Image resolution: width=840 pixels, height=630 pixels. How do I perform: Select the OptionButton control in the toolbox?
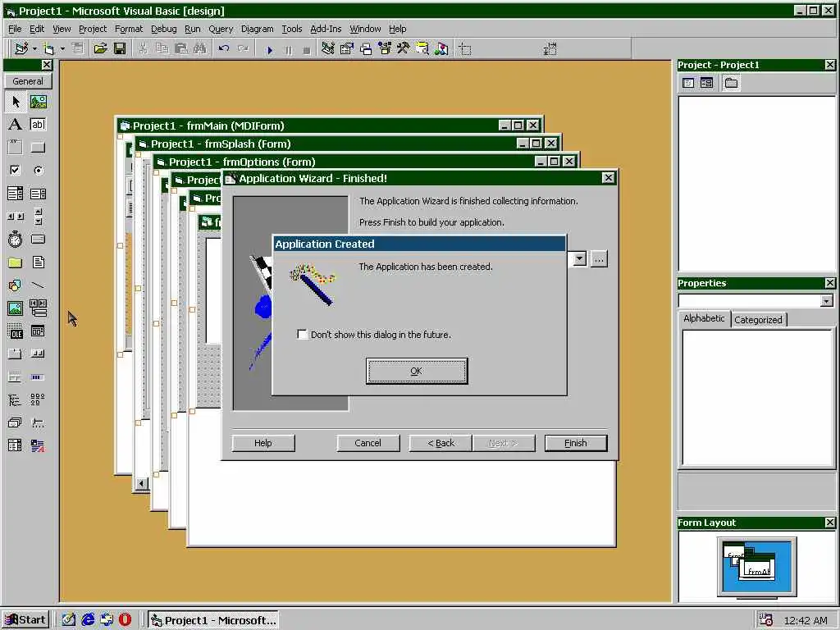(38, 171)
